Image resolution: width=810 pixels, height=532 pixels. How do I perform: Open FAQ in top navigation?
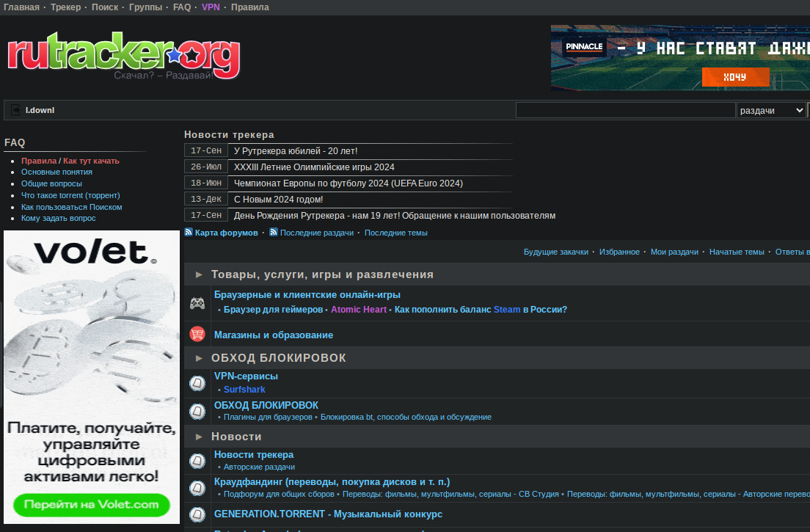pyautogui.click(x=182, y=7)
